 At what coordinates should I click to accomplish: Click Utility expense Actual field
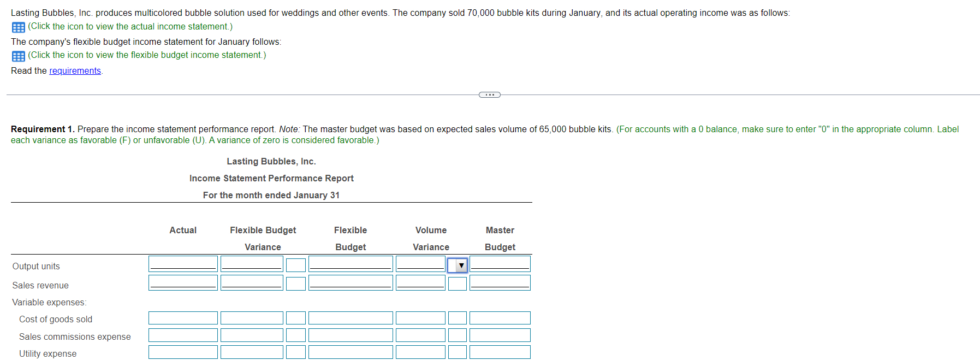(183, 352)
